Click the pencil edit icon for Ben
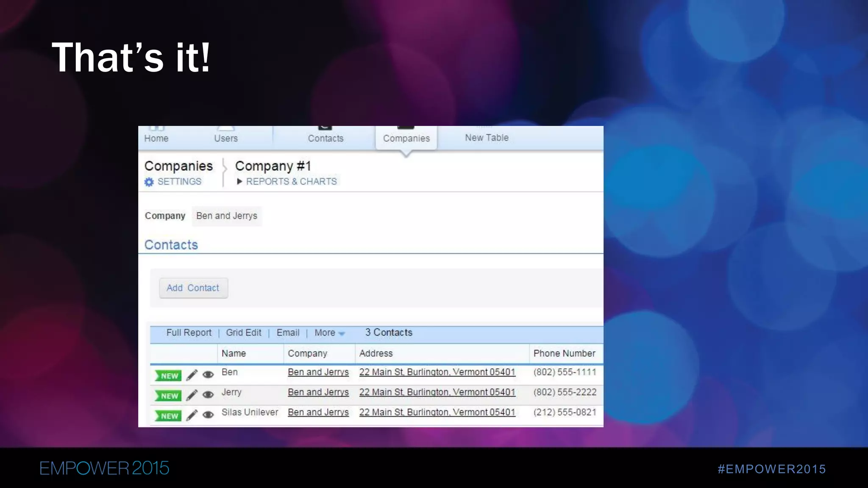 coord(192,375)
